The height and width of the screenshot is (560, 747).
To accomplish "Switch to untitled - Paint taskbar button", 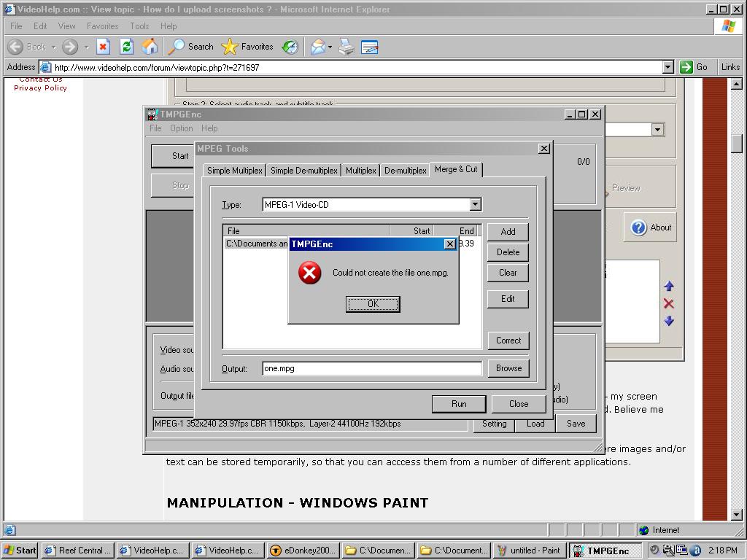I will [530, 551].
